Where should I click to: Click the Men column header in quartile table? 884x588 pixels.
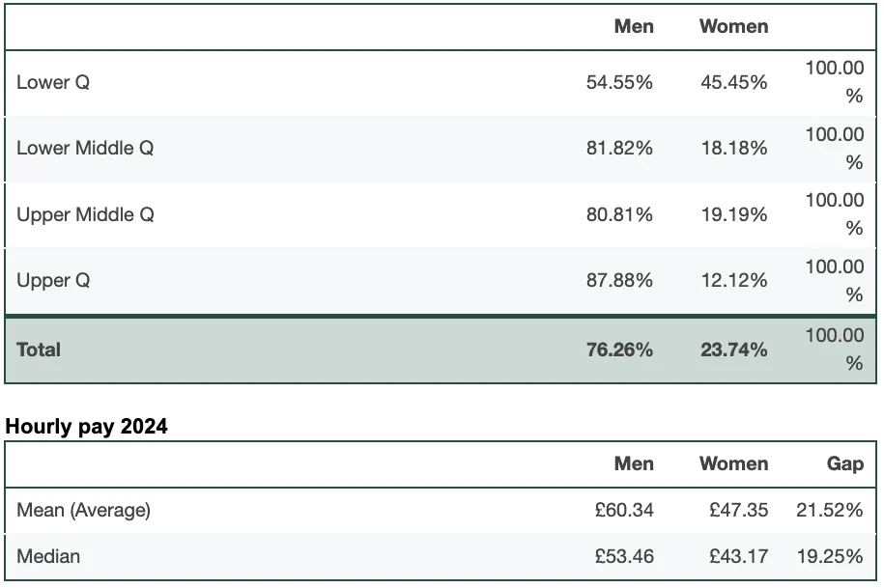pos(634,26)
